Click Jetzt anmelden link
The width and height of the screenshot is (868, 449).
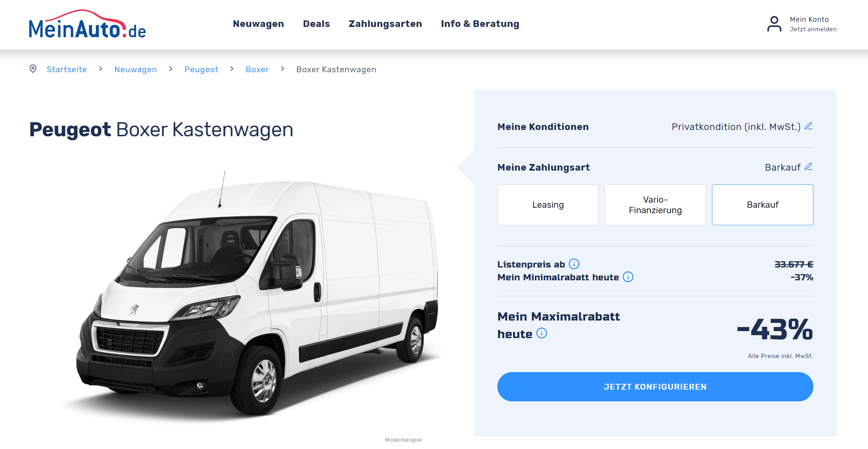coord(813,29)
